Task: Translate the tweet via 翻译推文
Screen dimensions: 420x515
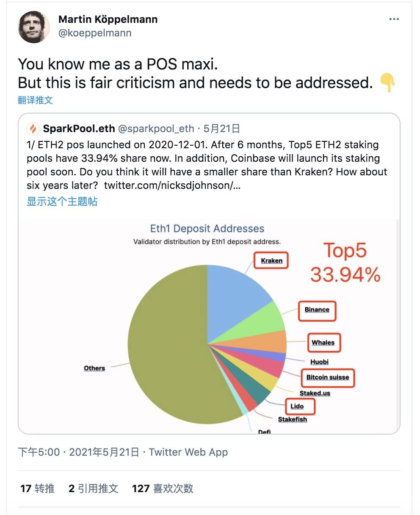Action: coord(35,100)
